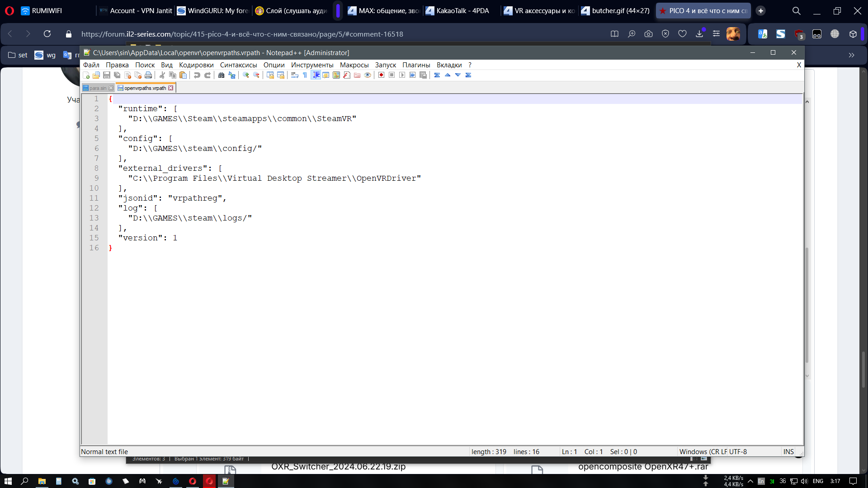
Task: Click the Cut scissors icon
Action: point(162,75)
